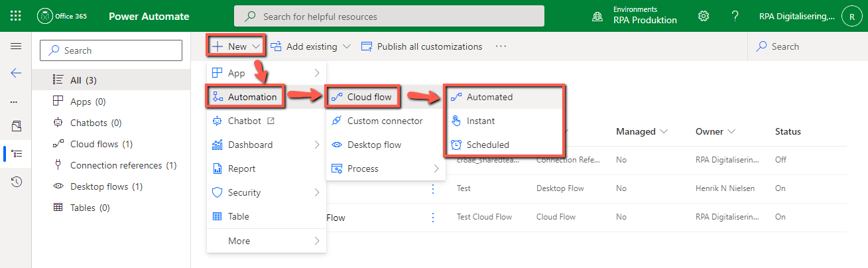The image size is (868, 268).
Task: Focus the sidebar Search field
Action: click(111, 50)
